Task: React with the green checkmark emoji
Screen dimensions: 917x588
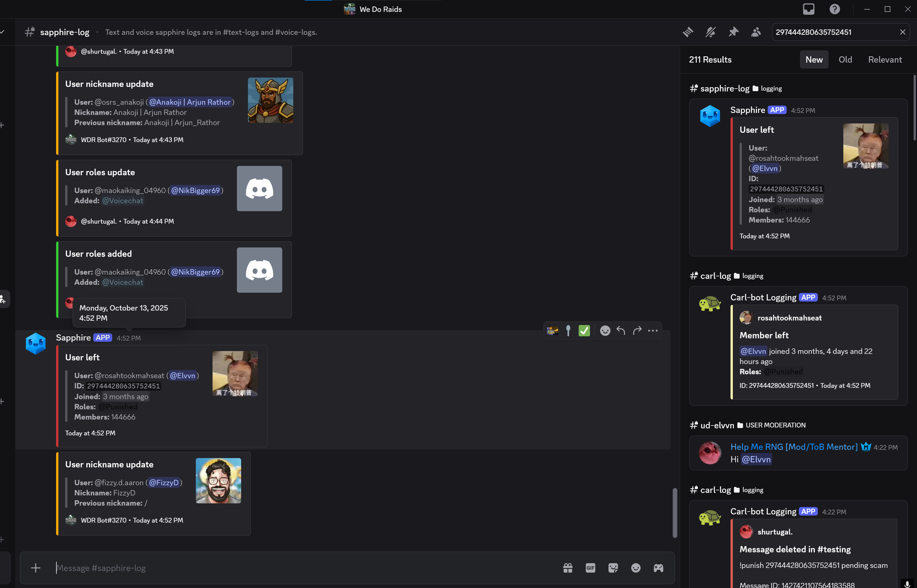Action: point(584,331)
